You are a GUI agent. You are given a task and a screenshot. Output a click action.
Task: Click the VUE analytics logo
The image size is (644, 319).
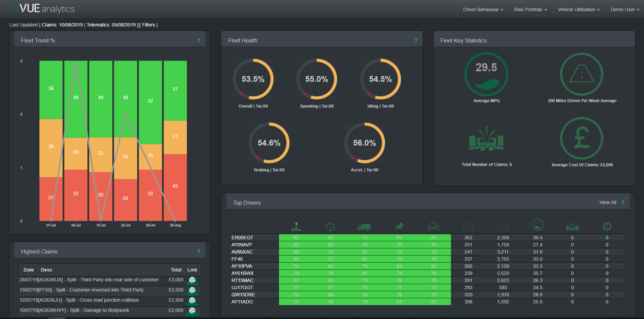(42, 9)
